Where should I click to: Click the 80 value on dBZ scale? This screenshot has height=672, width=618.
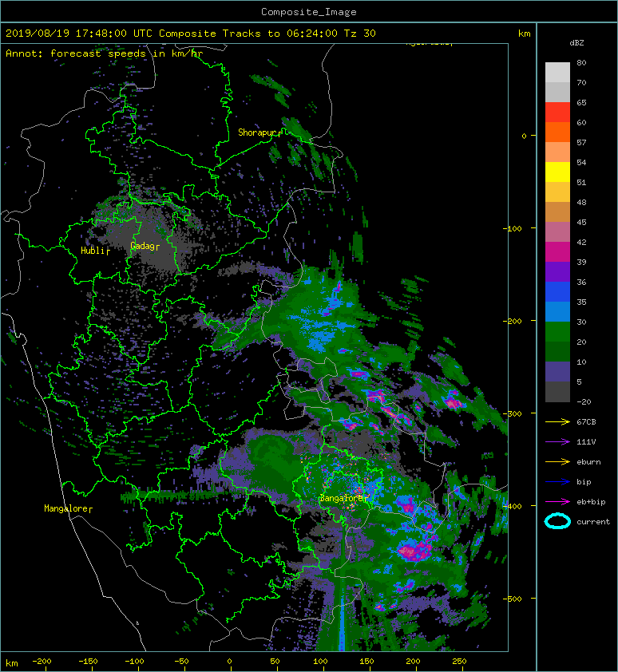coord(581,62)
